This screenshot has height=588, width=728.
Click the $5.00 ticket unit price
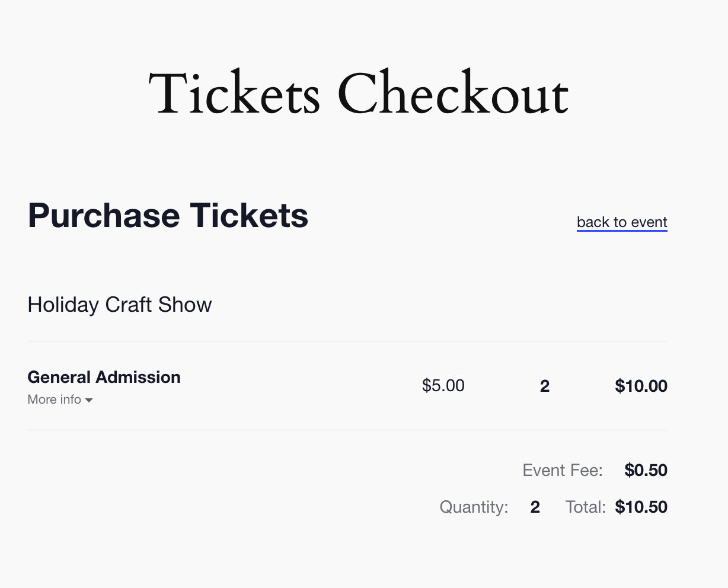coord(443,386)
